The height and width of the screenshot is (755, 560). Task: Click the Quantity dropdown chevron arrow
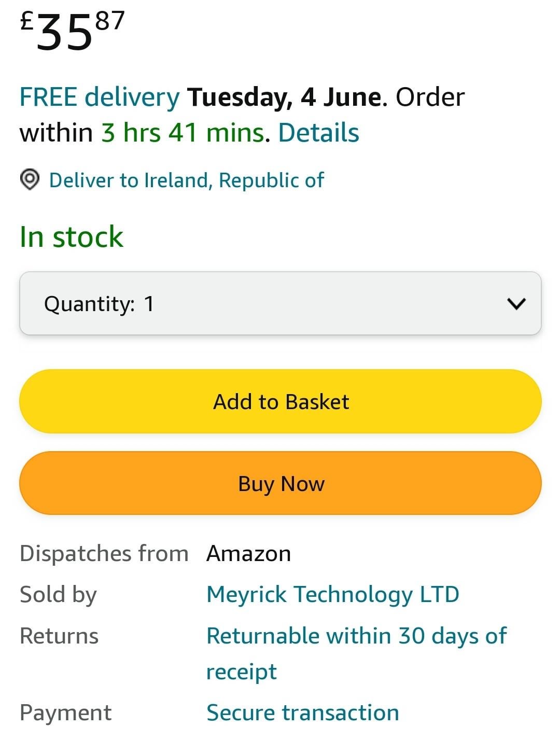coord(516,303)
